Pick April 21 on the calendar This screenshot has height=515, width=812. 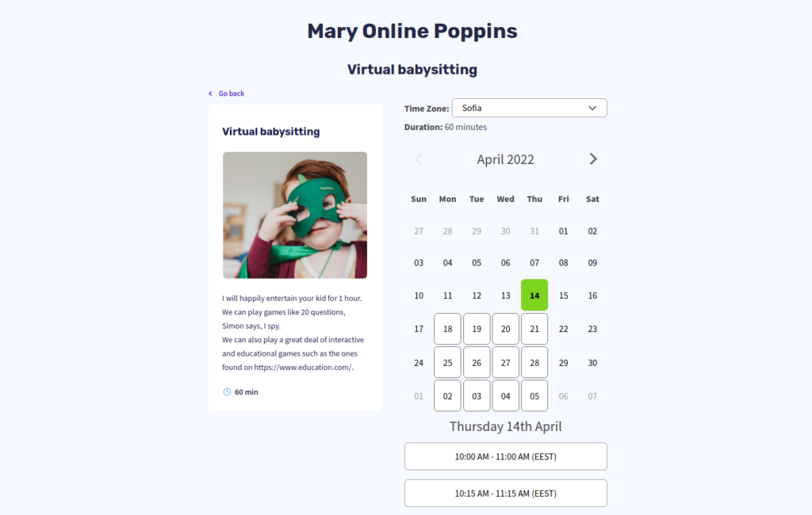pos(534,329)
